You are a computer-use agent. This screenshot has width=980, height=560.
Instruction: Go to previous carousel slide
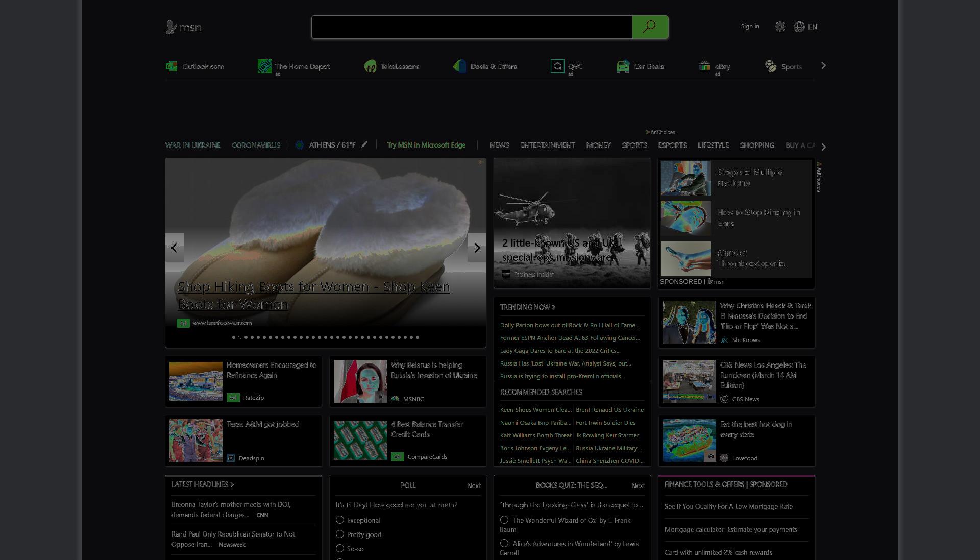tap(175, 248)
